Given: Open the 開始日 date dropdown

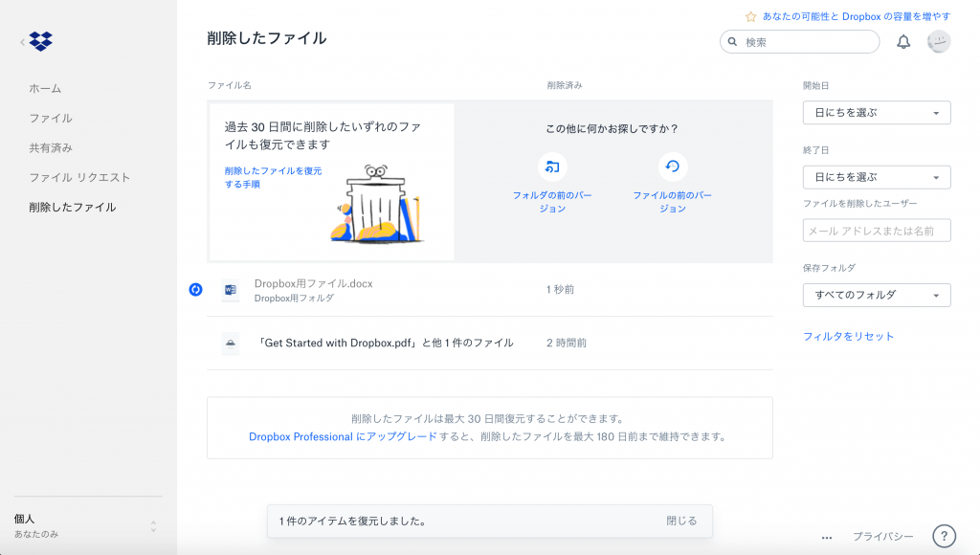Looking at the screenshot, I should [877, 113].
